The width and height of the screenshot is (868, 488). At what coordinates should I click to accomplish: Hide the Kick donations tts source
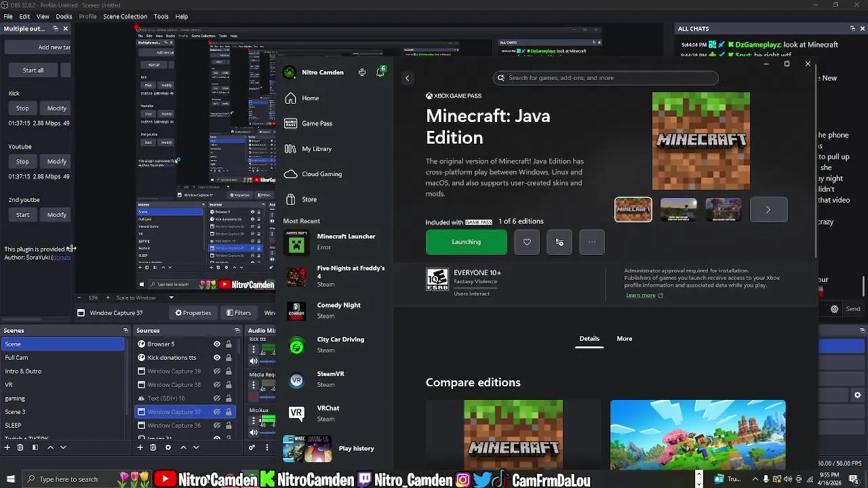217,358
